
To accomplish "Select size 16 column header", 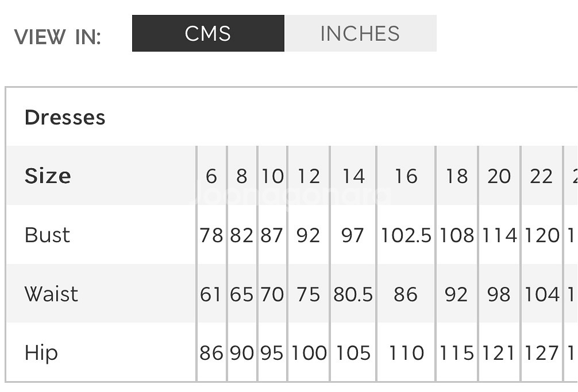I will coord(406,176).
